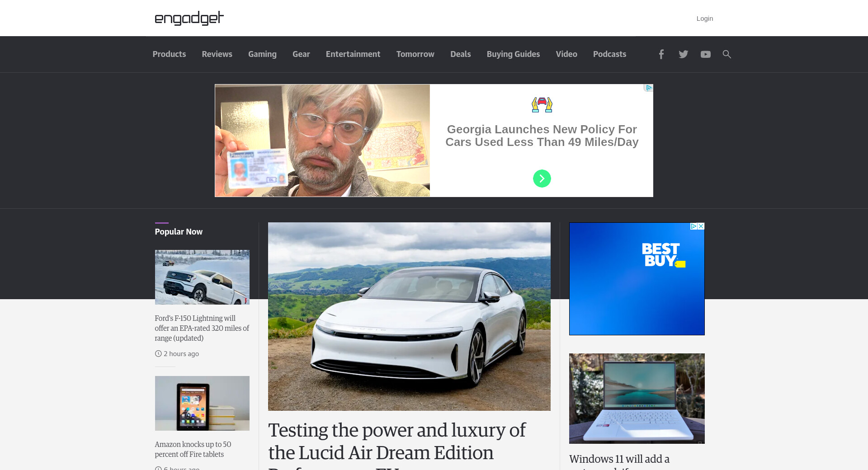Go to Buying Guides
The image size is (868, 470).
(x=514, y=54)
